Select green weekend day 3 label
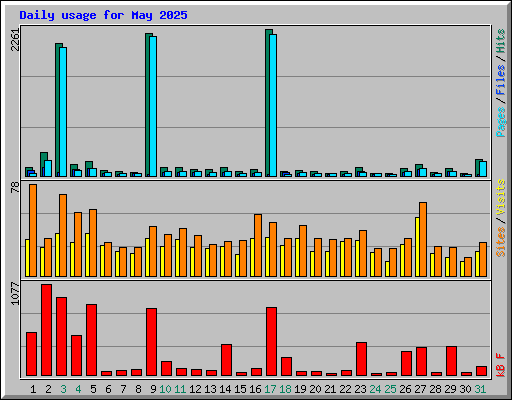This screenshot has width=512, height=400. pos(63,389)
